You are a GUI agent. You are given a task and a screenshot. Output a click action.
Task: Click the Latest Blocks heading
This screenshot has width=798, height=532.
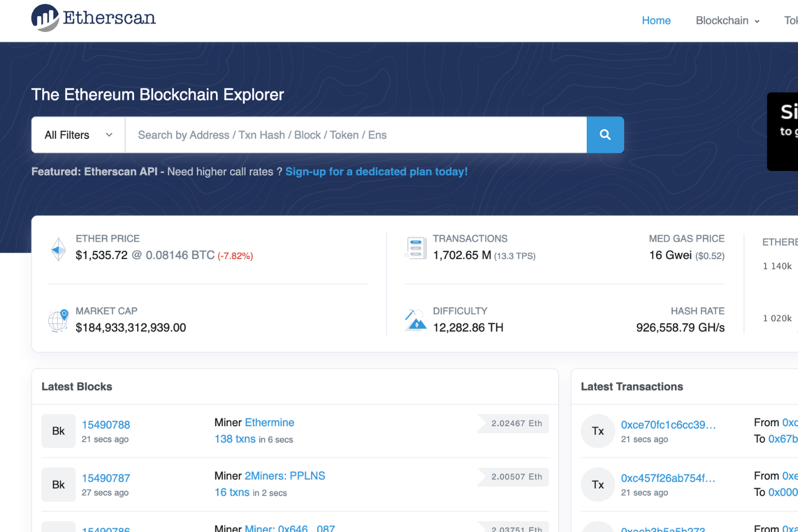click(x=77, y=387)
